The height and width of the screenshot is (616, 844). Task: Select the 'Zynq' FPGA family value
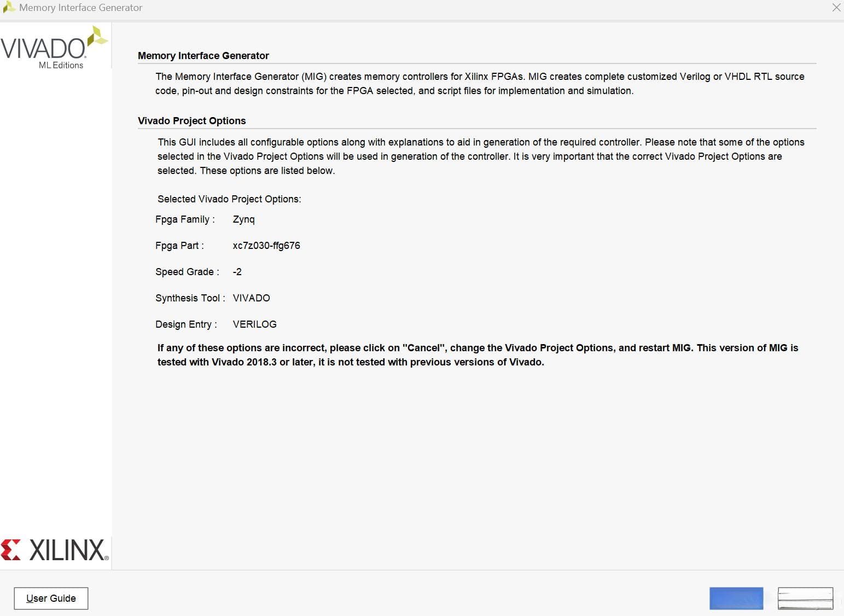point(244,219)
